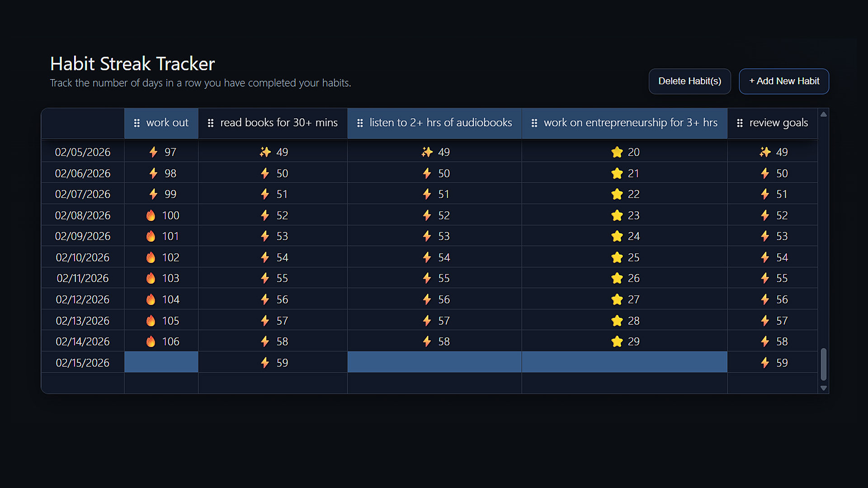Click the lightning icon next to 59 under read books
Screen dimensions: 868x488
point(265,362)
